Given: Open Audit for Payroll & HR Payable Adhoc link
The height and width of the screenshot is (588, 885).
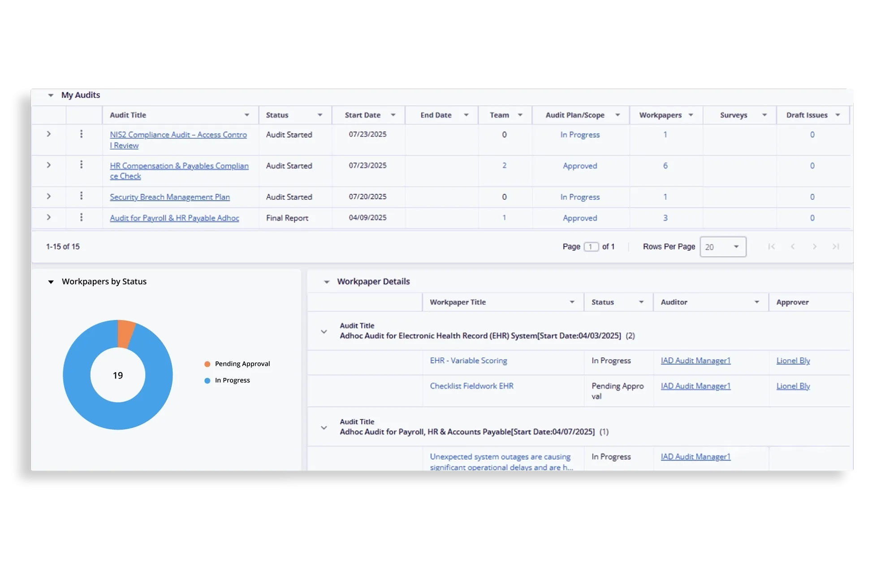Looking at the screenshot, I should pos(174,218).
